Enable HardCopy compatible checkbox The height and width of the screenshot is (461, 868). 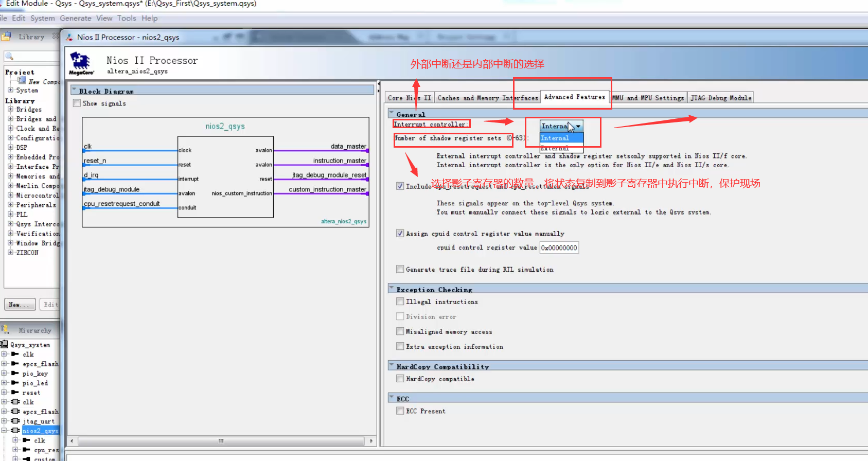(x=400, y=378)
